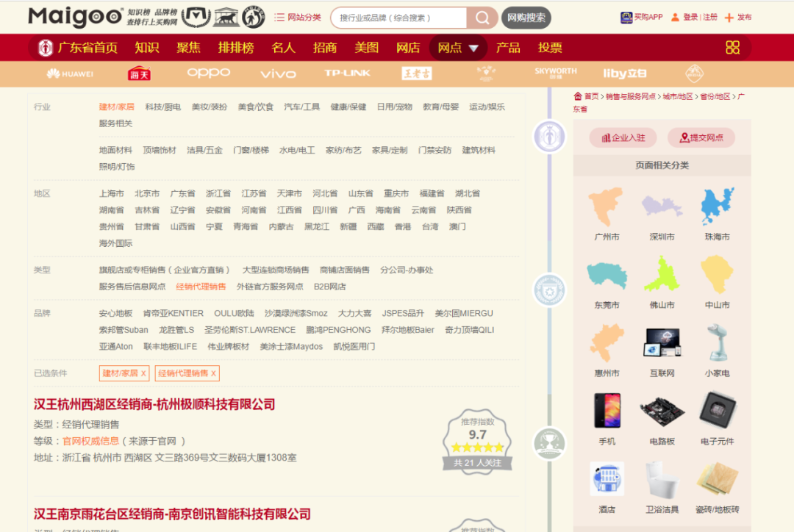794x532 pixels.
Task: Open the 小家电 category image
Action: (717, 342)
